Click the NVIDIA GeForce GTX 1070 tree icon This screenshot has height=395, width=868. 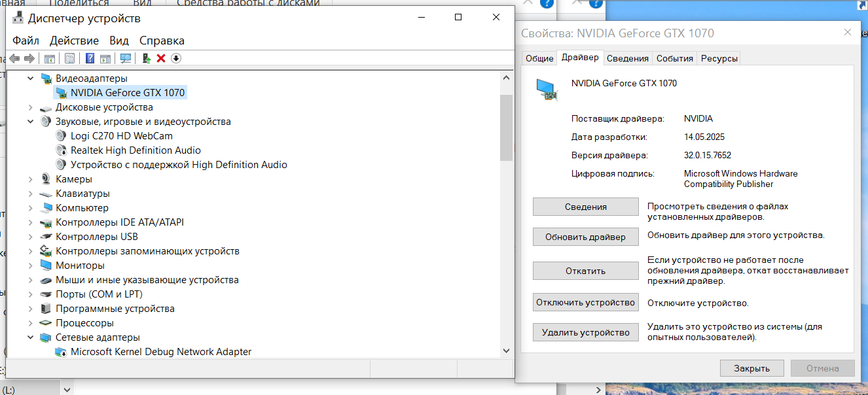61,93
